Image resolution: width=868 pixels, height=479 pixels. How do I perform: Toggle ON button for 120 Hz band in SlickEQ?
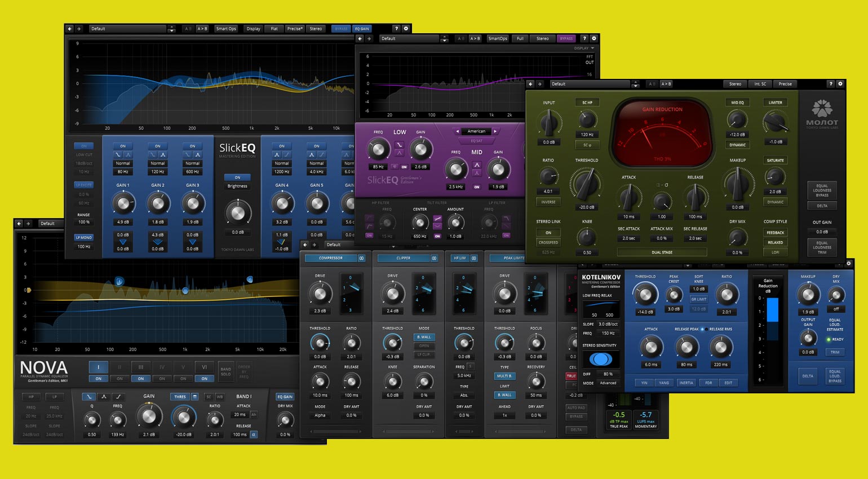coord(158,146)
